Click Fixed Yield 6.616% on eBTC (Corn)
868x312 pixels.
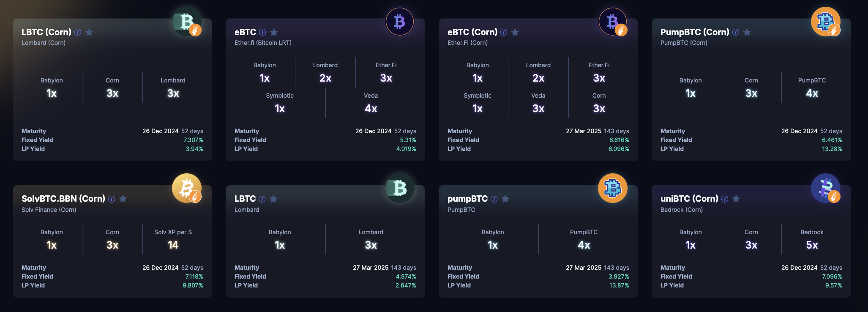tap(619, 140)
